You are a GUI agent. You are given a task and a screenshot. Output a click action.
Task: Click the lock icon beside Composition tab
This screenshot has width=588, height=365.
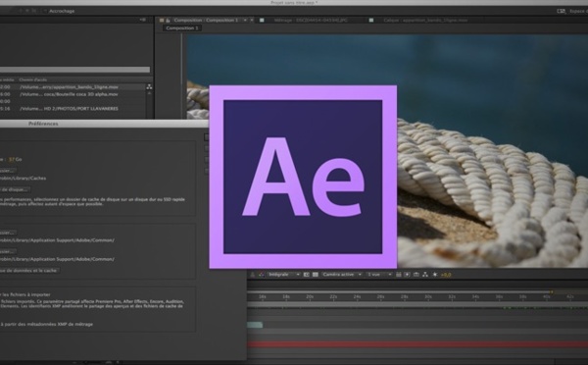pos(168,21)
